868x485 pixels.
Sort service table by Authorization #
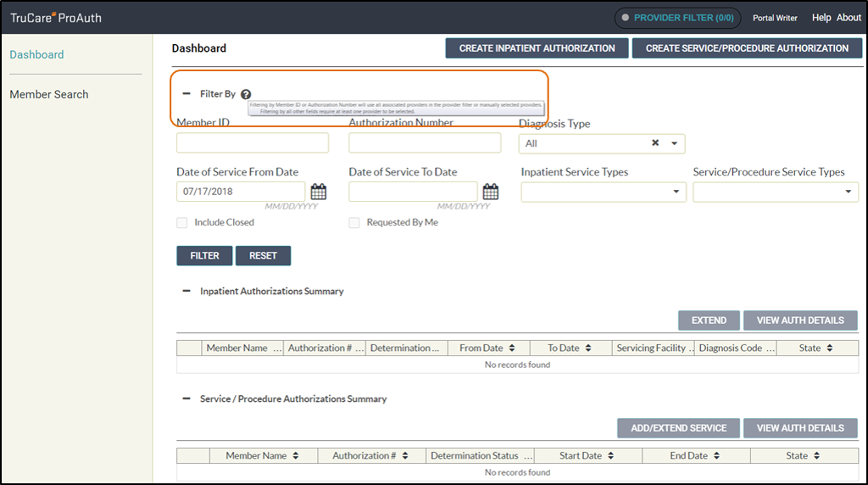pyautogui.click(x=405, y=456)
